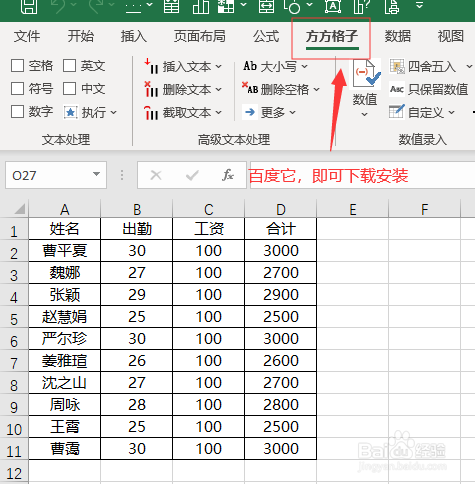Click the cell containing 赵慧娟

pos(65,317)
